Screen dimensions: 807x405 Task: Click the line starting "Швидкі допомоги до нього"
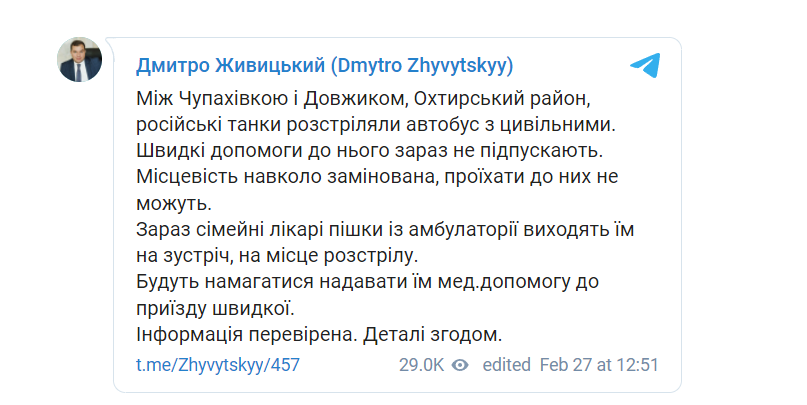[369, 151]
